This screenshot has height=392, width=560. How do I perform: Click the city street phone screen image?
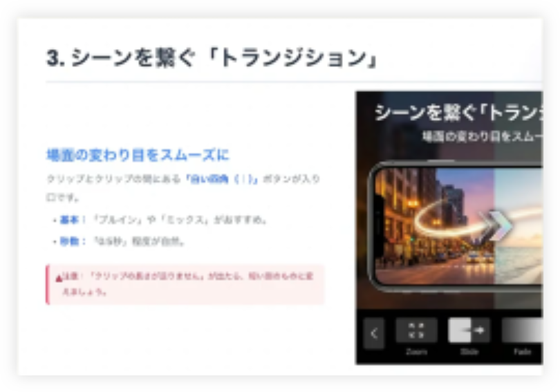click(436, 226)
